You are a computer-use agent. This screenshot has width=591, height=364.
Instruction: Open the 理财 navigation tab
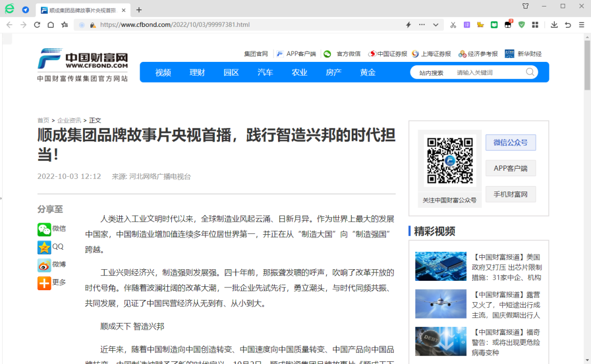pos(197,72)
